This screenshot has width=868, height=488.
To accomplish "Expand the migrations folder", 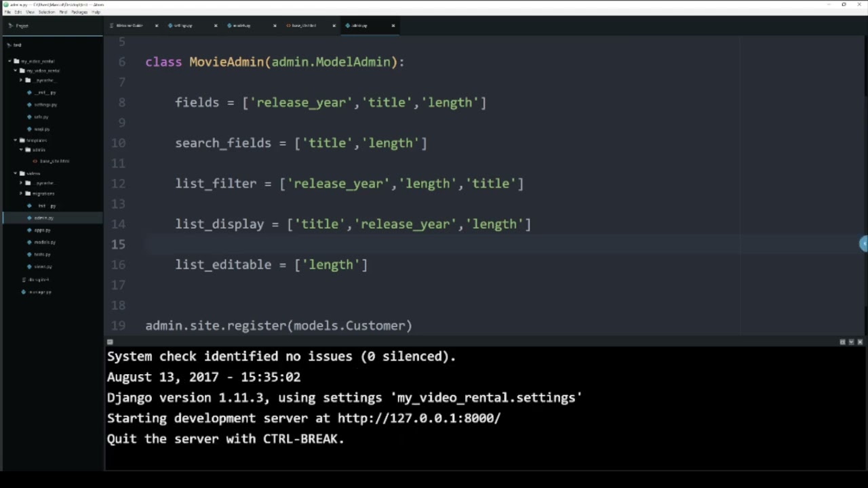I will 21,193.
